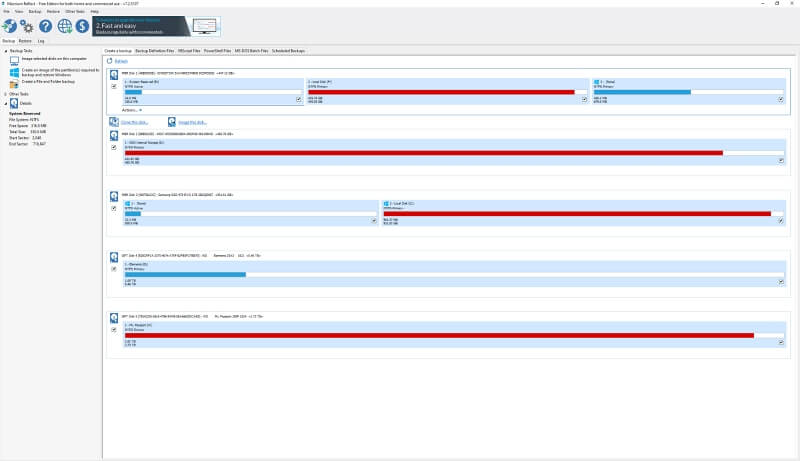Click the Disk 3 Samsung SSD drive icon
Image resolution: width=800 pixels, height=461 pixels.
click(114, 196)
